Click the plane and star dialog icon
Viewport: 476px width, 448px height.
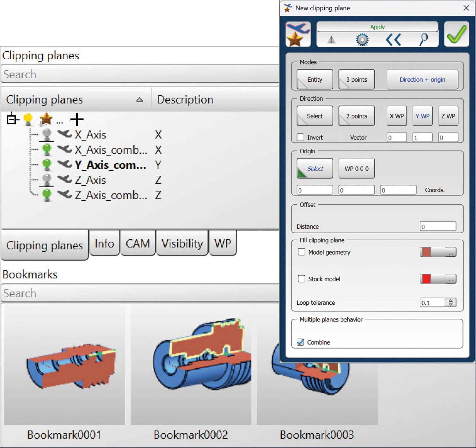point(298,34)
